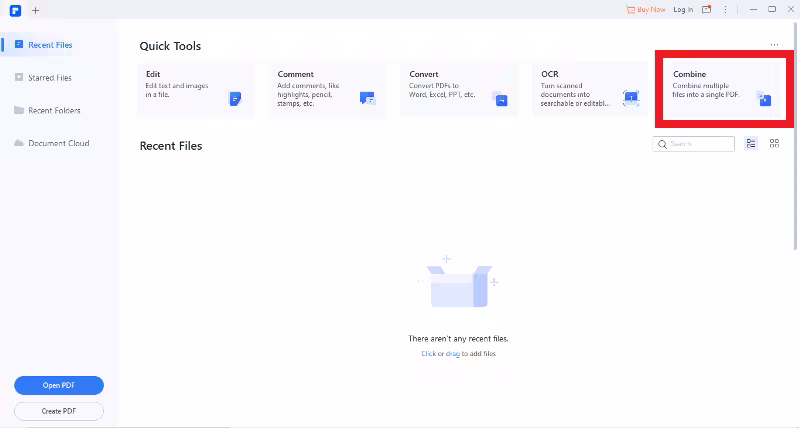
Task: Open the notifications icon in title bar
Action: [707, 9]
